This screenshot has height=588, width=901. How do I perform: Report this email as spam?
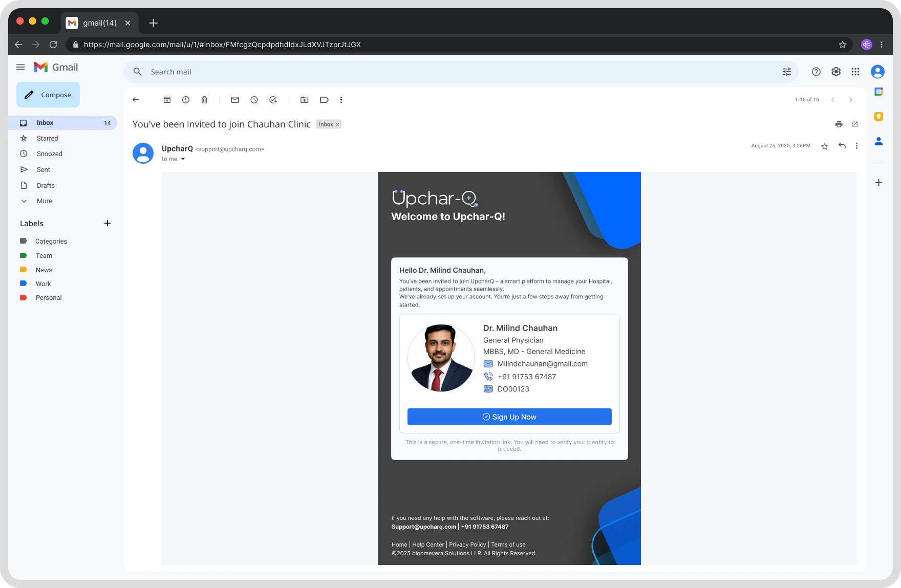186,100
